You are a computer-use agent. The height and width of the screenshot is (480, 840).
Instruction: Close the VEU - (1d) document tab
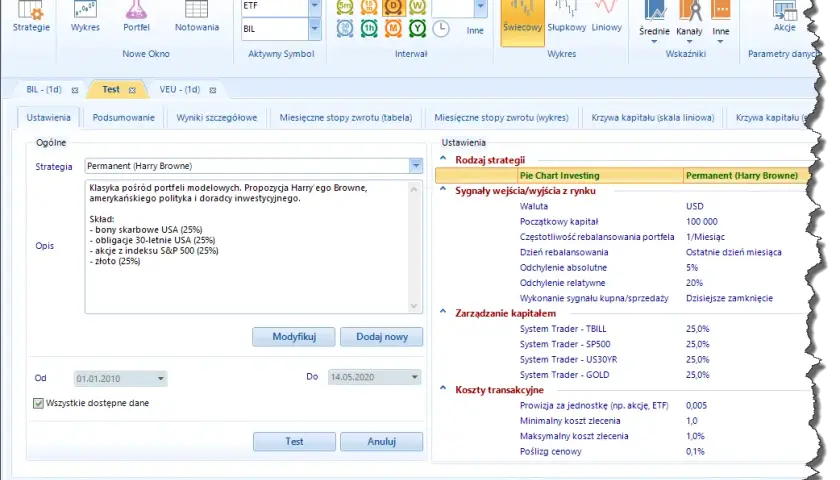click(213, 91)
